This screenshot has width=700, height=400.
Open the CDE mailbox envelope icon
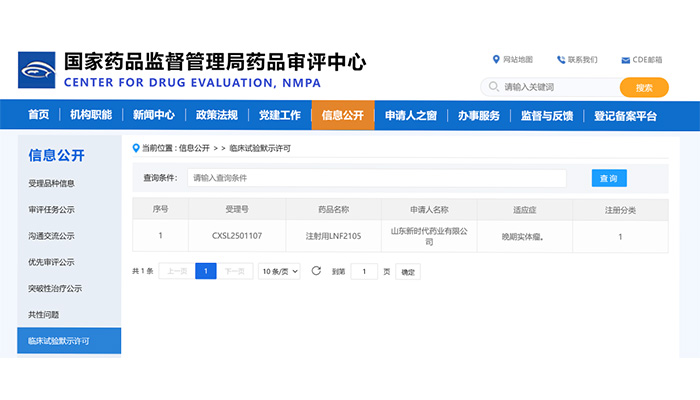click(x=625, y=60)
